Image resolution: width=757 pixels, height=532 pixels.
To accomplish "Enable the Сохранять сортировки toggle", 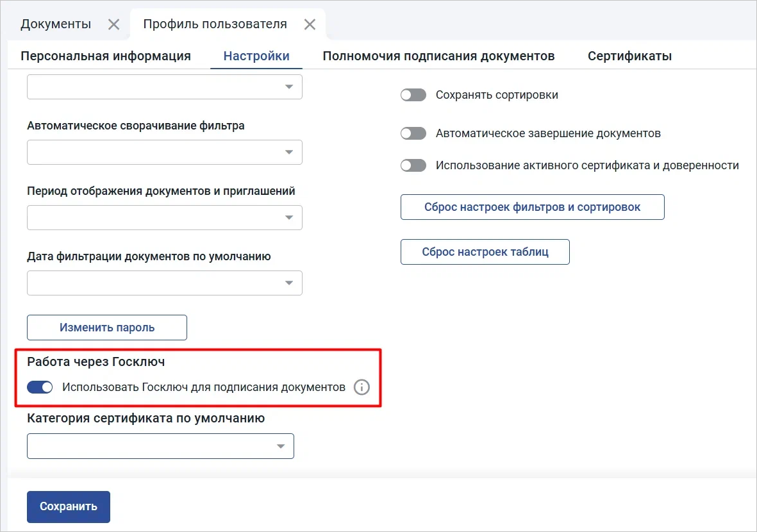I will coord(413,95).
